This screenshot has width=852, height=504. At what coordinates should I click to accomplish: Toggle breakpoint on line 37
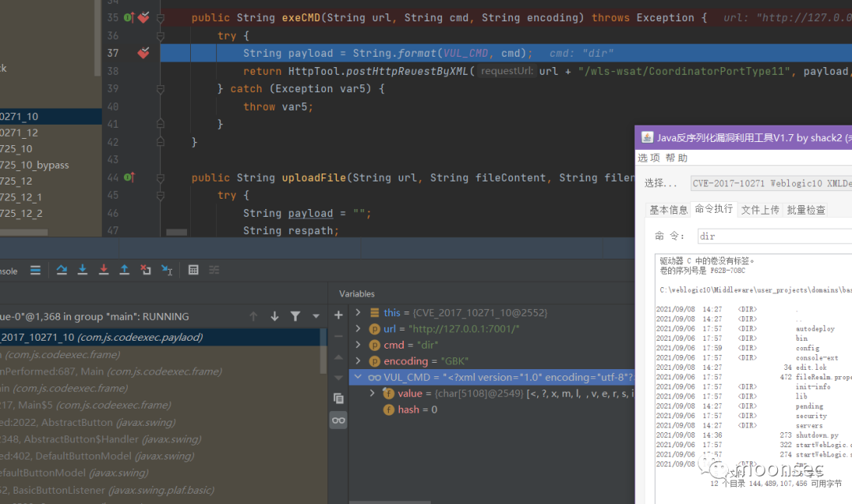pos(144,53)
